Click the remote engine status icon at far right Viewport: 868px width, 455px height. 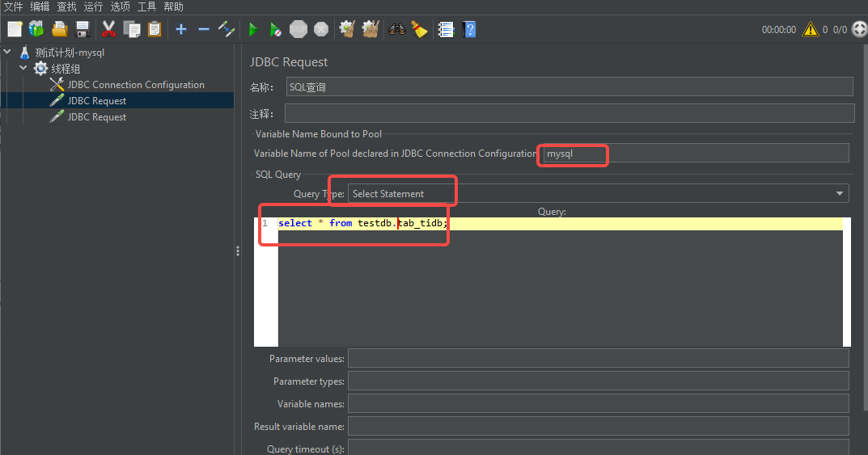click(860, 29)
